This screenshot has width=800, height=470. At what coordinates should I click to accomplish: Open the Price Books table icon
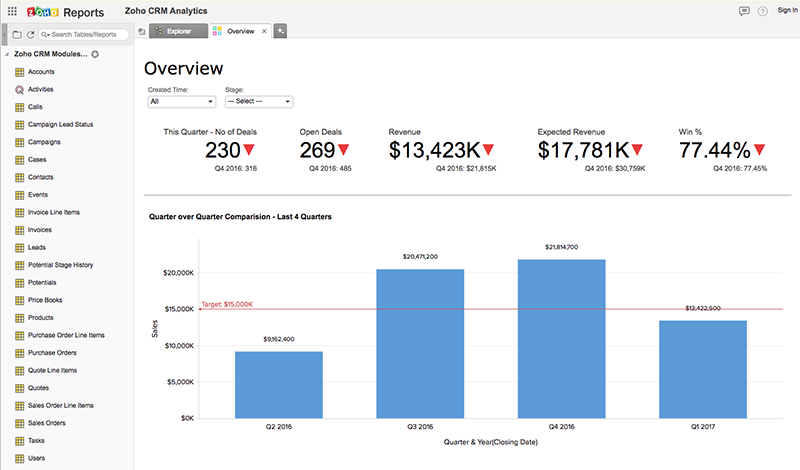coord(19,301)
